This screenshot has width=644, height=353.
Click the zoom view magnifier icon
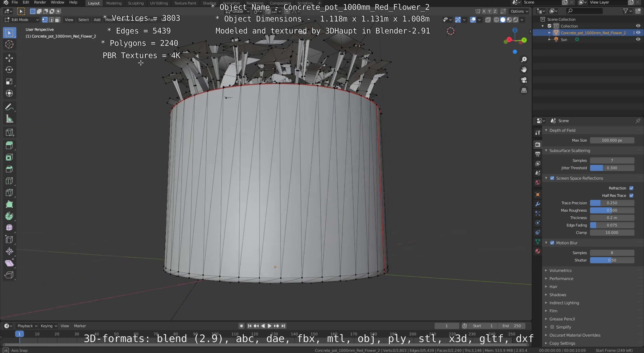(x=524, y=59)
